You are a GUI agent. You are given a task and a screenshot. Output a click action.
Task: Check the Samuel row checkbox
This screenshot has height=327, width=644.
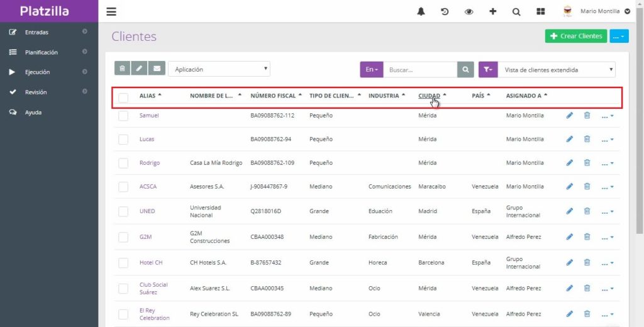[123, 116]
